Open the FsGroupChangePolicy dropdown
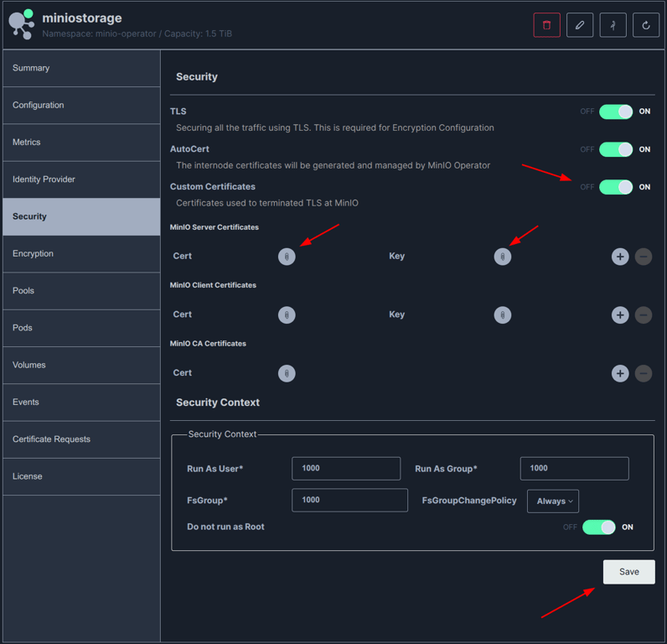Screen dimensions: 667x644 (553, 501)
